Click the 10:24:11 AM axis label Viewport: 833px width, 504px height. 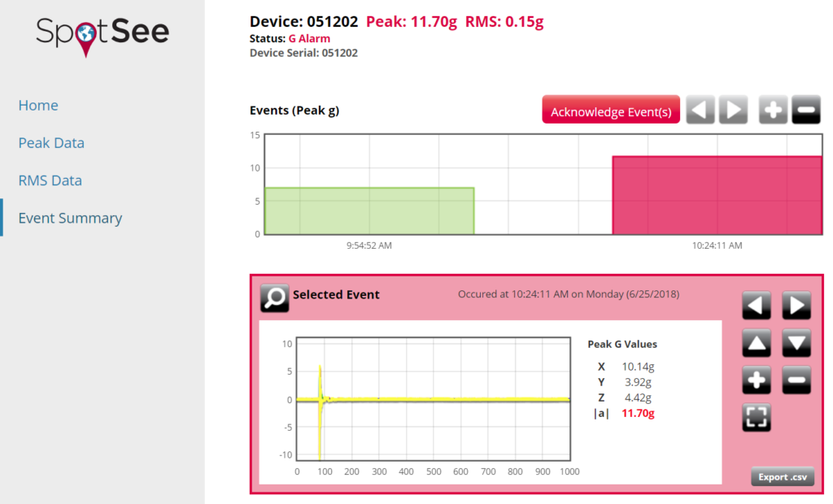(717, 245)
